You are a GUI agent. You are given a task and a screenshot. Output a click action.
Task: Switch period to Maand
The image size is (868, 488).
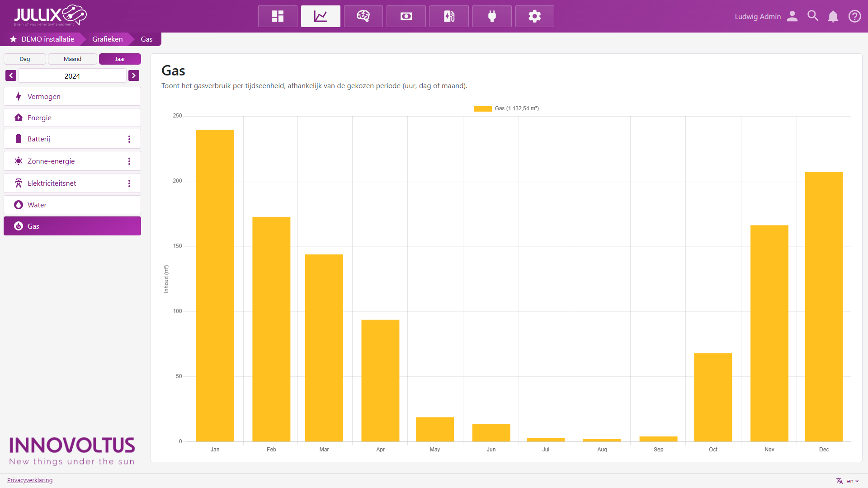coord(72,59)
